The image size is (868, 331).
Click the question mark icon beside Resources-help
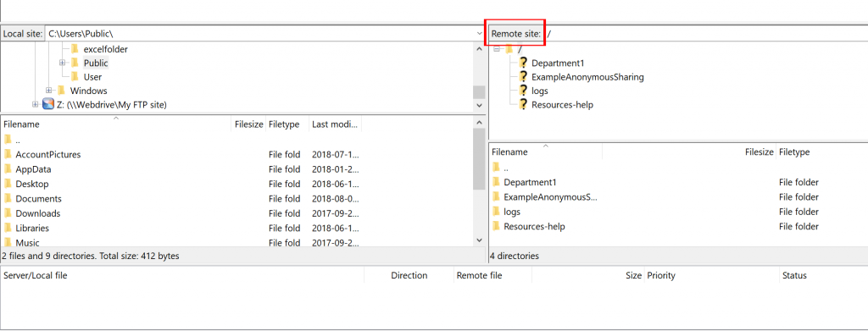522,104
